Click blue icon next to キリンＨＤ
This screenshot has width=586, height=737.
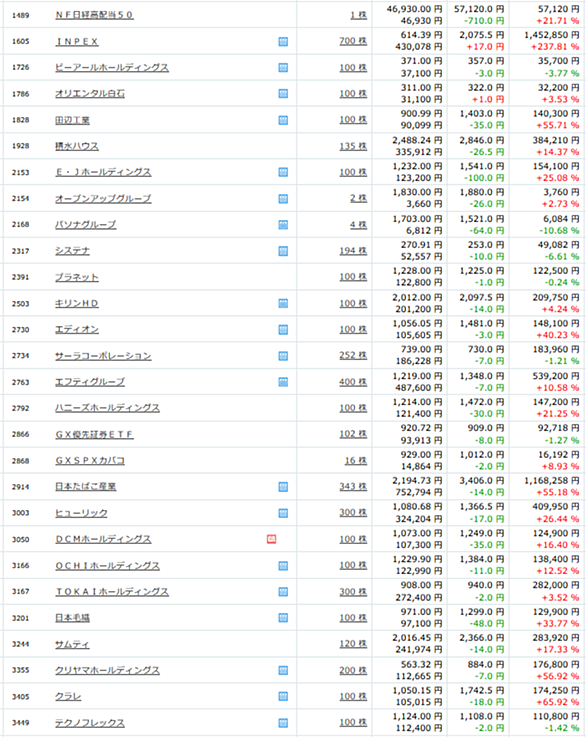click(283, 303)
